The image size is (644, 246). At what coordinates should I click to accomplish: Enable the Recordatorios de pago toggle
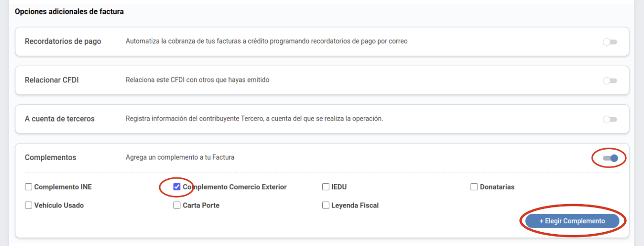pyautogui.click(x=610, y=42)
